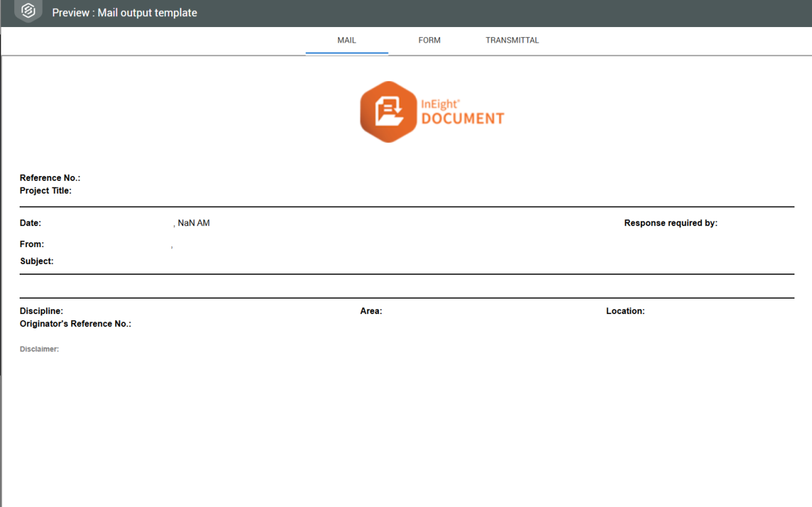Click the Area label
The width and height of the screenshot is (812, 507).
pos(371,311)
